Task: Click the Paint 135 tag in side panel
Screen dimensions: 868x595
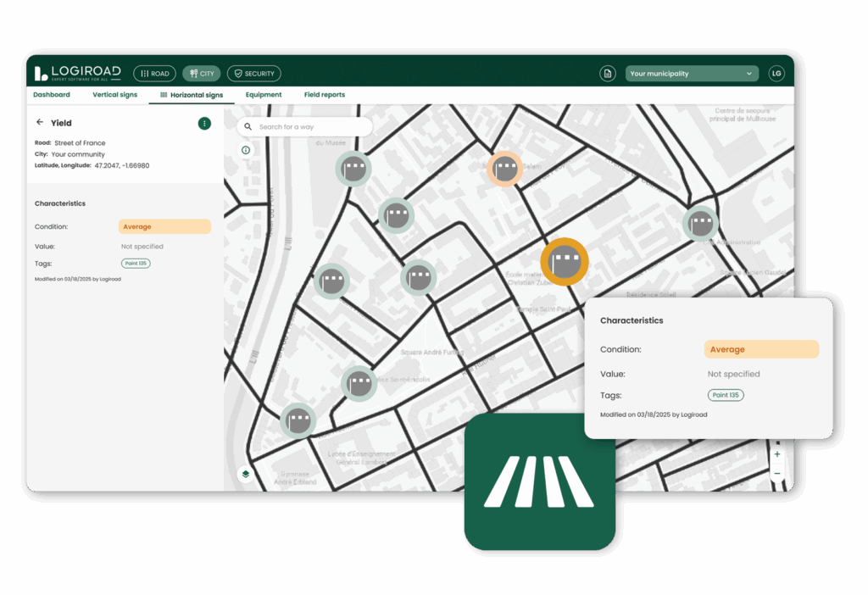Action: tap(136, 264)
